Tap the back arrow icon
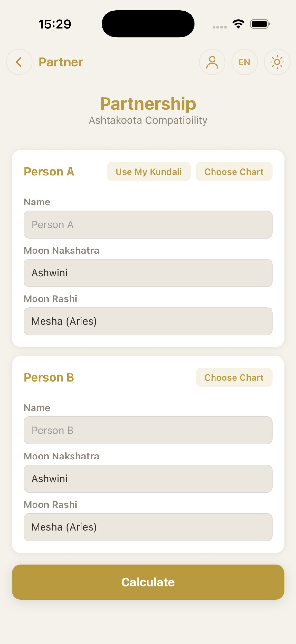This screenshot has height=644, width=296. pyautogui.click(x=19, y=62)
